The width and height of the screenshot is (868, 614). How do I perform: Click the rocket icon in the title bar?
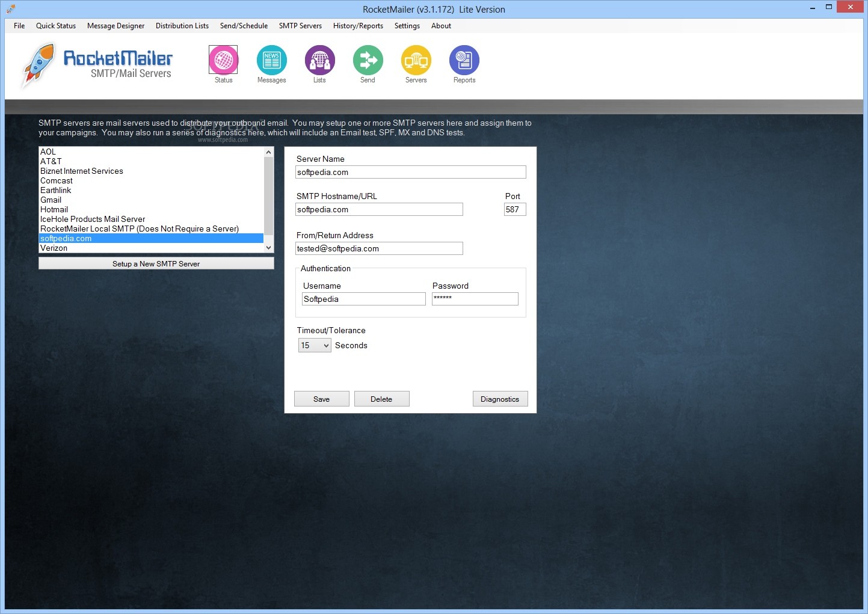coord(10,8)
